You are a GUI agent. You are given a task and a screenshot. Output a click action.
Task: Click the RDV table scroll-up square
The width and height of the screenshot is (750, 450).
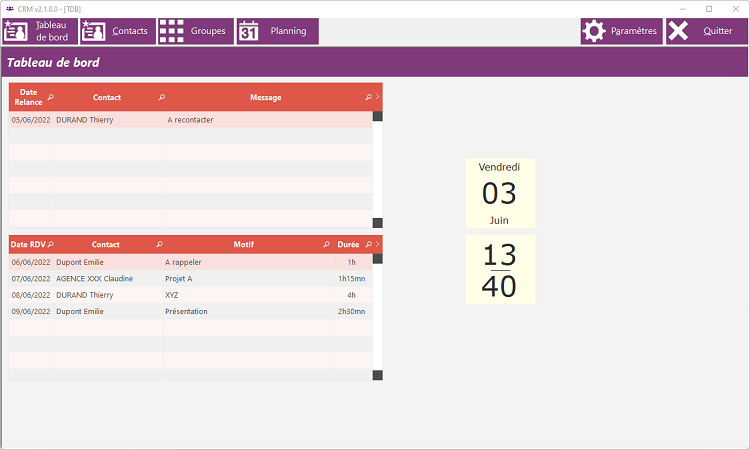click(x=377, y=259)
